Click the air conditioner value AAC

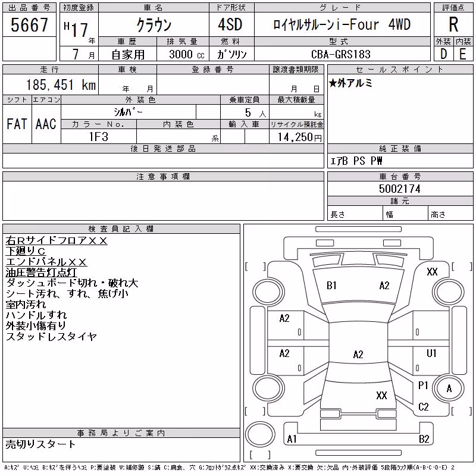[46, 124]
